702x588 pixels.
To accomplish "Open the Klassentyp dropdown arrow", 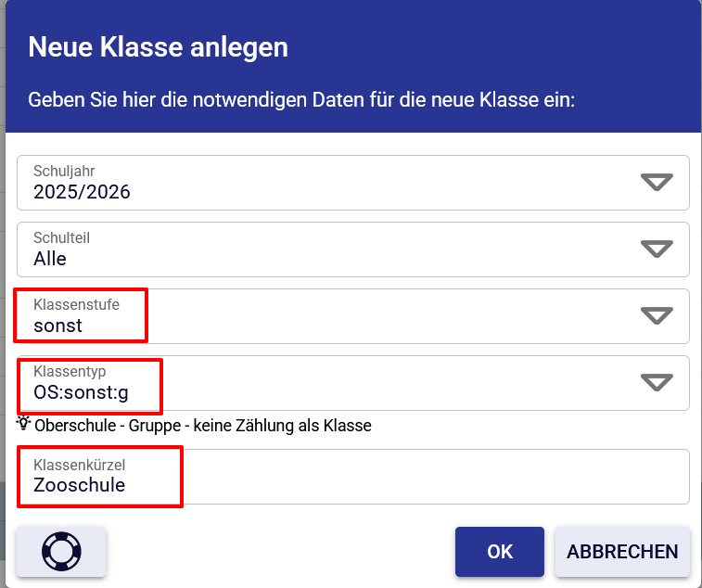I will point(657,383).
